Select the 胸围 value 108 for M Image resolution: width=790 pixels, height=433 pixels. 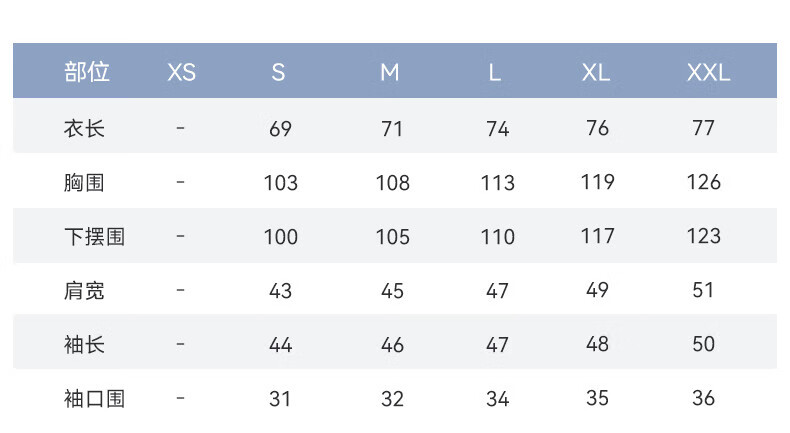pos(392,182)
